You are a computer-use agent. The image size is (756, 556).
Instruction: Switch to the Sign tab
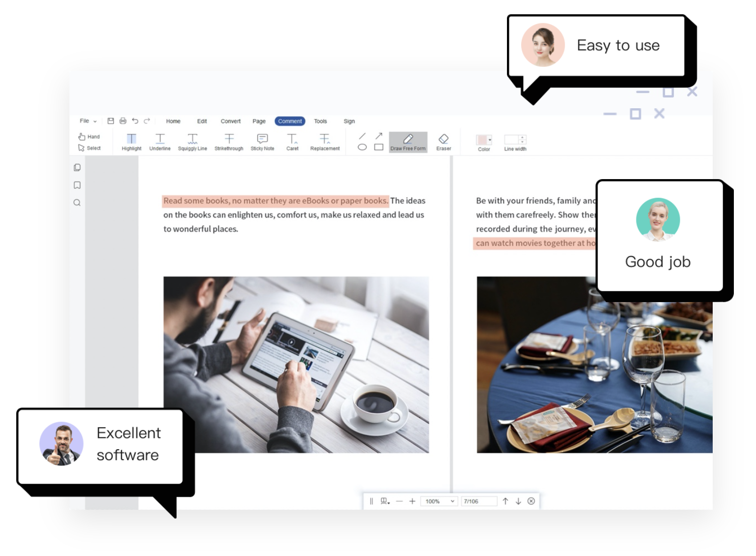(349, 121)
